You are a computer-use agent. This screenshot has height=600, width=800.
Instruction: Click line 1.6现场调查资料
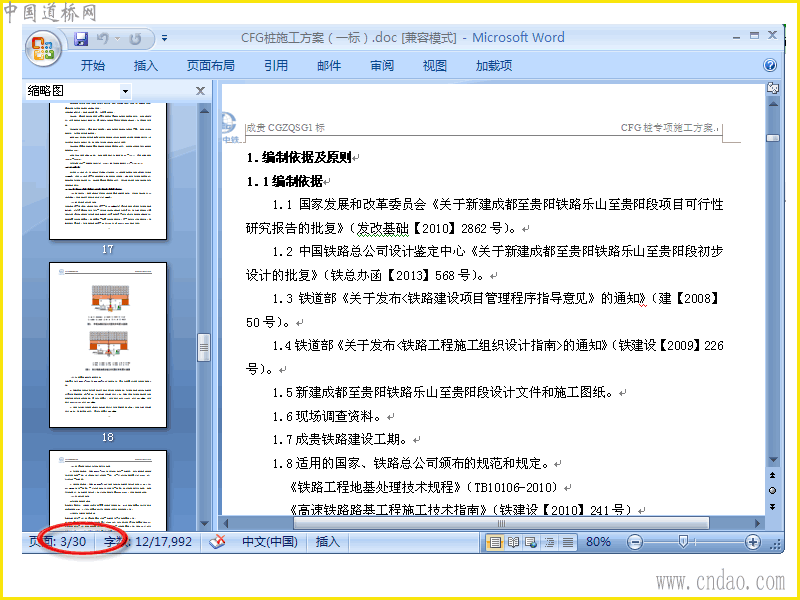[x=327, y=416]
